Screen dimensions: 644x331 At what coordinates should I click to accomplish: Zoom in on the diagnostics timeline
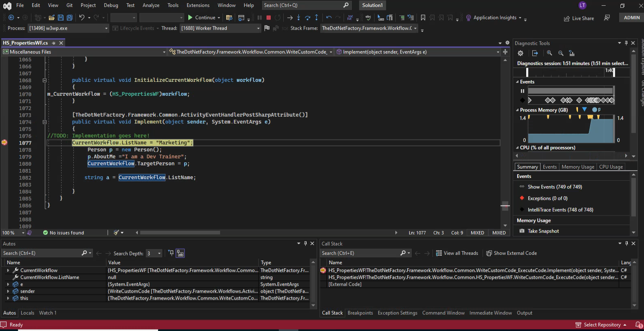click(x=549, y=53)
